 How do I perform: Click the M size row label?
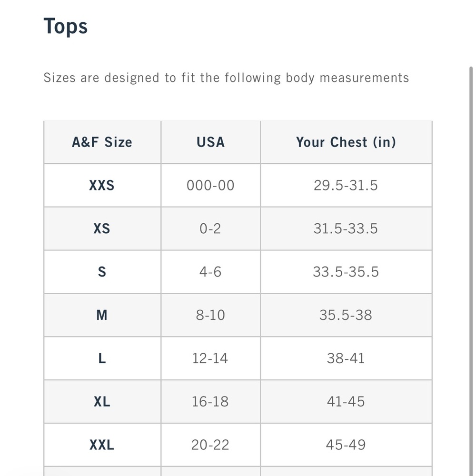click(102, 315)
